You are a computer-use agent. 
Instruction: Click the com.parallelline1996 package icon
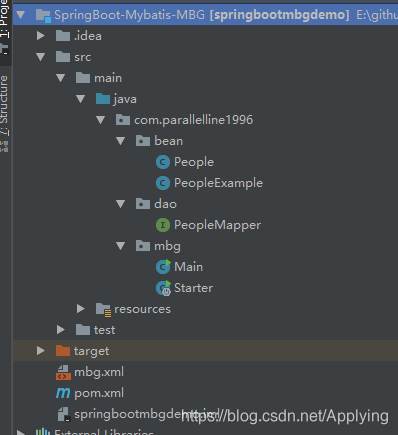click(123, 120)
